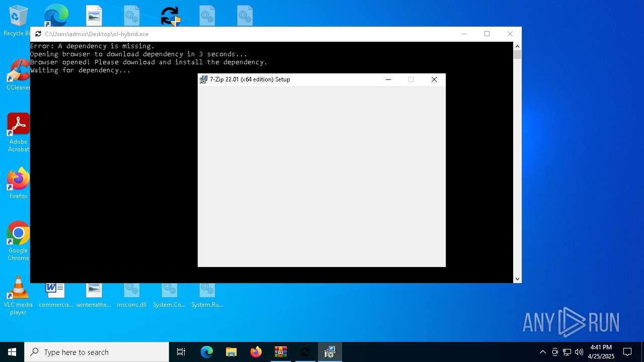
Task: Launch Adobe Acrobat from the desktop
Action: tap(18, 133)
